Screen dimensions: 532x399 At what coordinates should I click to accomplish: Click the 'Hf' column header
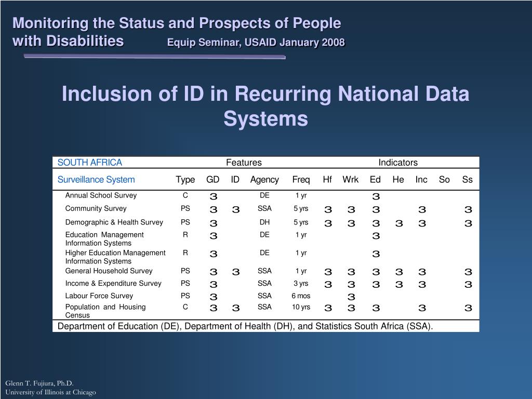coord(327,179)
